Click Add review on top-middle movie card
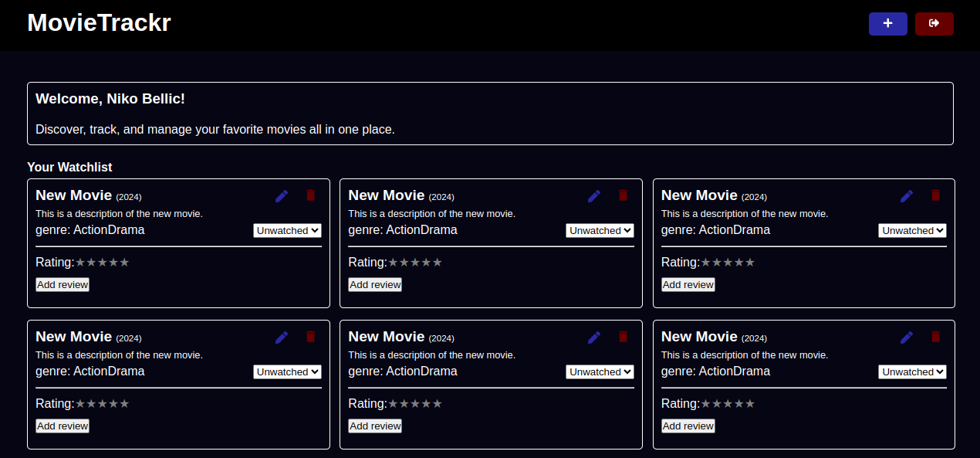Screen dimensions: 980x458 375,285
